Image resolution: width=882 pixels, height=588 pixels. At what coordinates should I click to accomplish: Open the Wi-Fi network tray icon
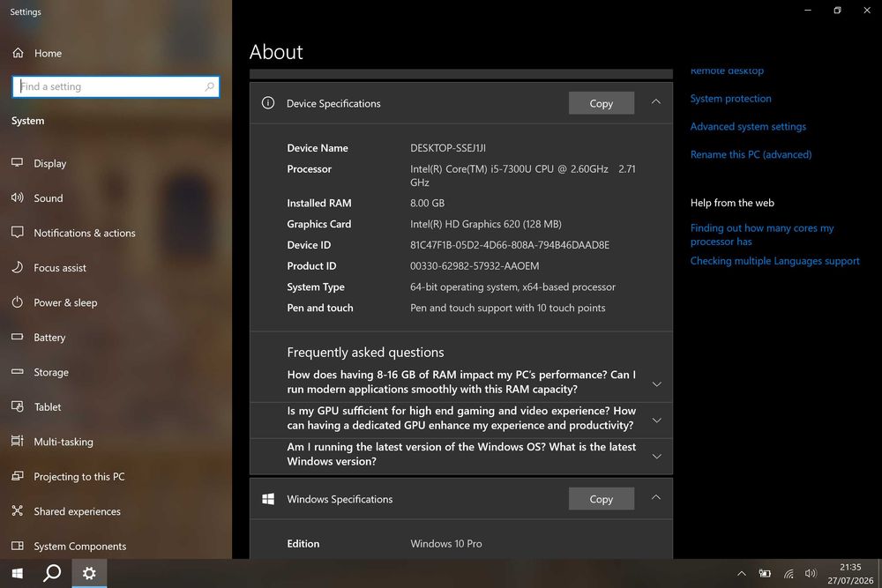coord(789,573)
